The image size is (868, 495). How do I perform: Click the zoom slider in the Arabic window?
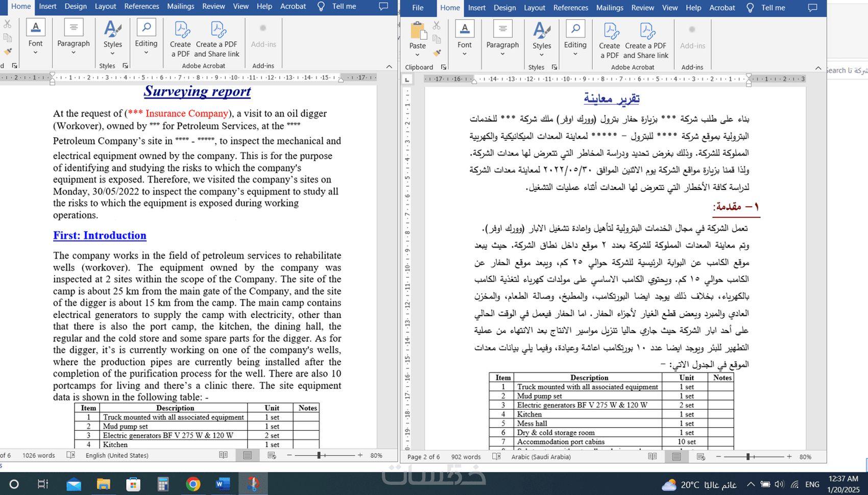[754, 457]
